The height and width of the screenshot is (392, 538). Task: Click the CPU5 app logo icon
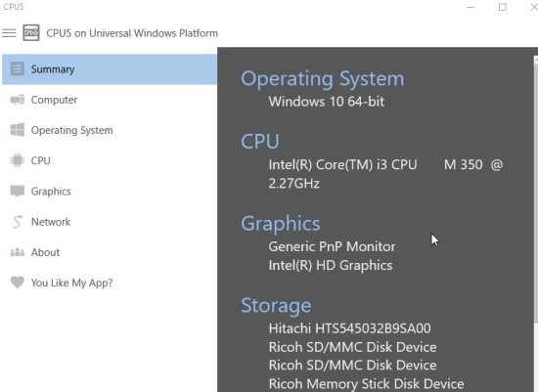point(31,33)
